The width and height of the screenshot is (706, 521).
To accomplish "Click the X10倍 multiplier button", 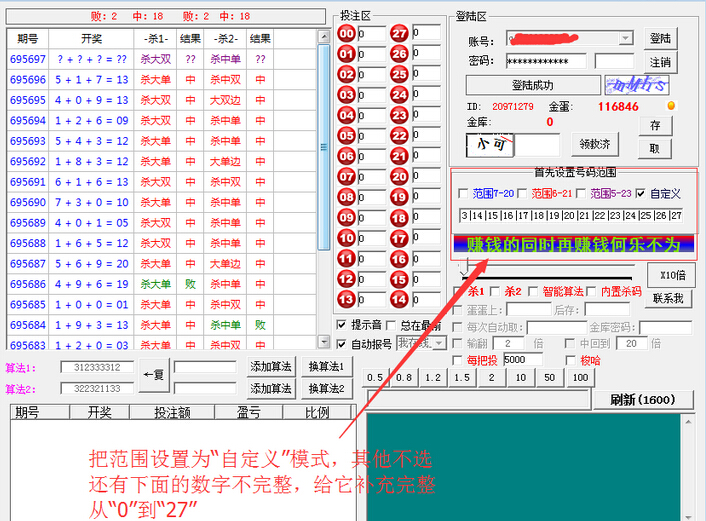I will pos(673,275).
